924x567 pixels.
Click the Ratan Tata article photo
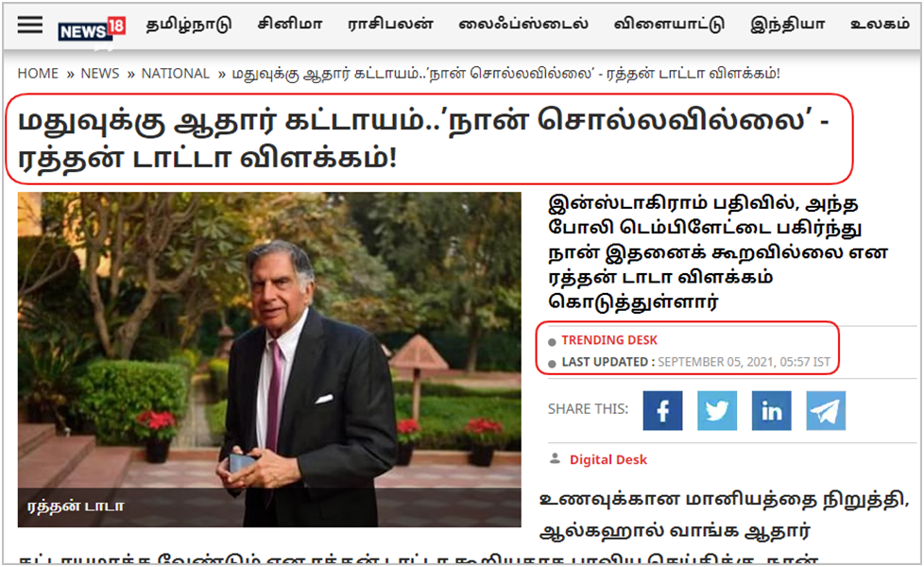pyautogui.click(x=269, y=359)
